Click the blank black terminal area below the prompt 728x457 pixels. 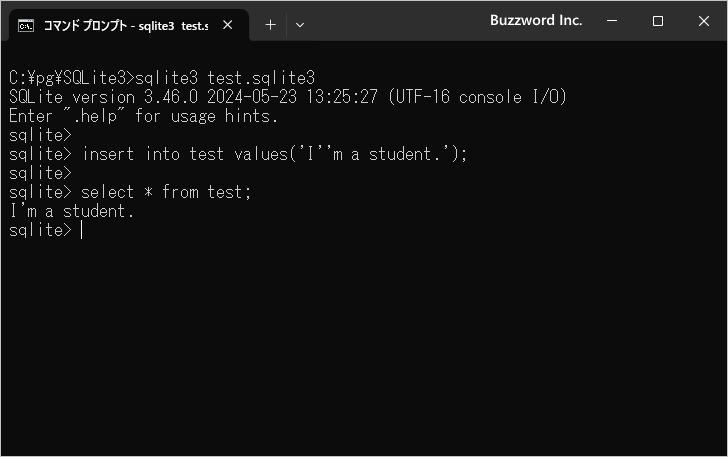(364, 346)
